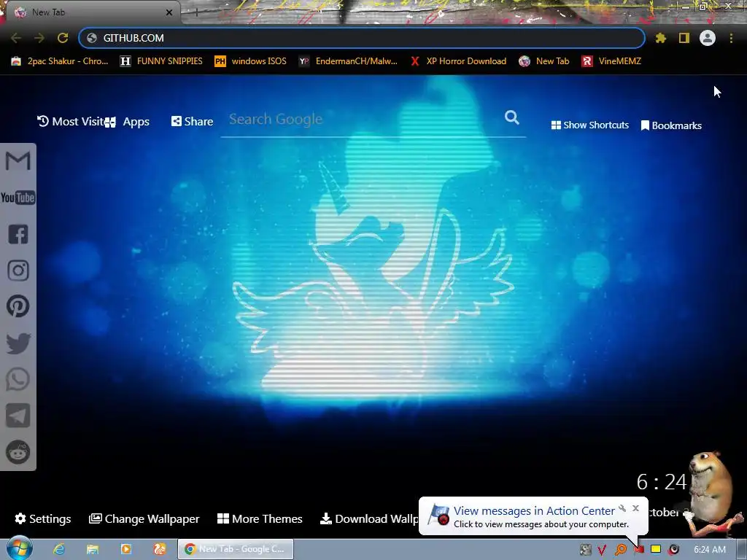Open Reddit sidebar icon
Viewport: 747px width, 560px height.
(18, 452)
